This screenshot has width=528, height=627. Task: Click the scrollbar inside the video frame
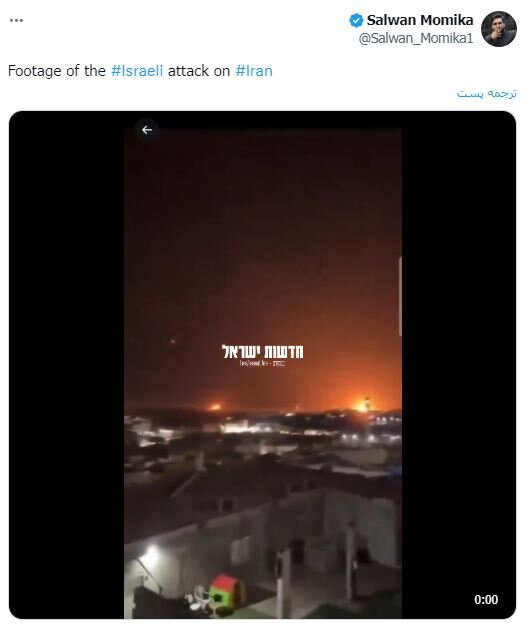(x=400, y=296)
